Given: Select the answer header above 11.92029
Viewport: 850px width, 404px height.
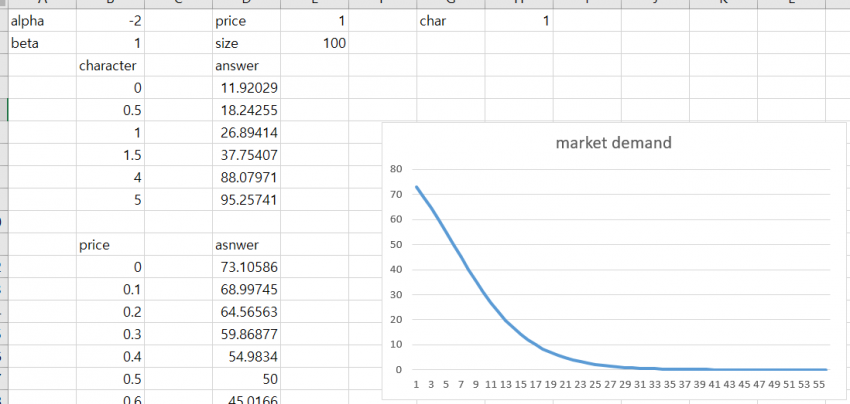Looking at the screenshot, I should (x=247, y=66).
